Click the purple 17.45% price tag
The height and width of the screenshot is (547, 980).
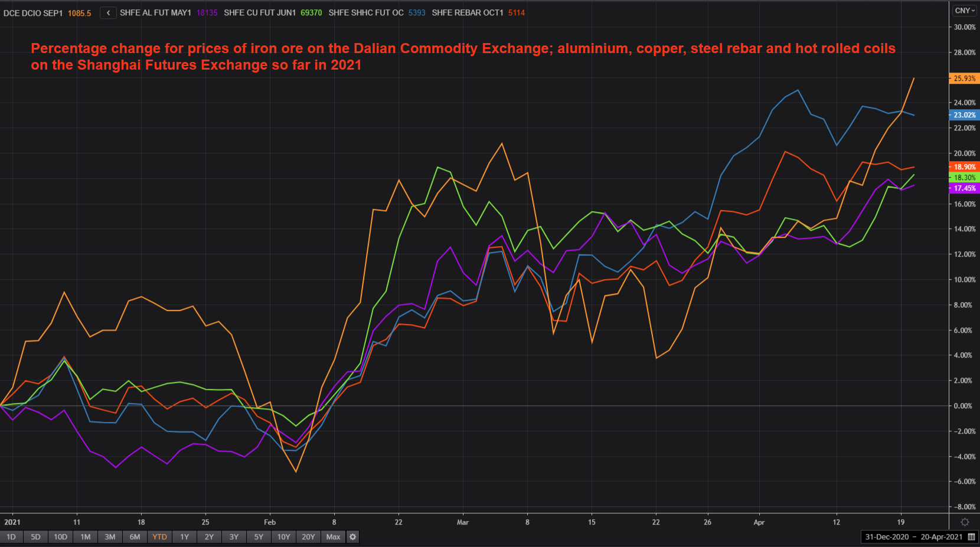coord(964,188)
